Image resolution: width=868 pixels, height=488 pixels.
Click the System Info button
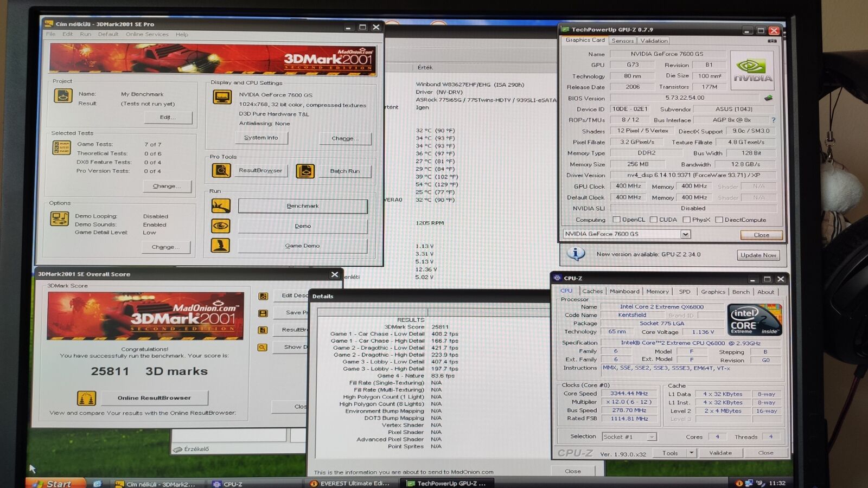pyautogui.click(x=261, y=138)
